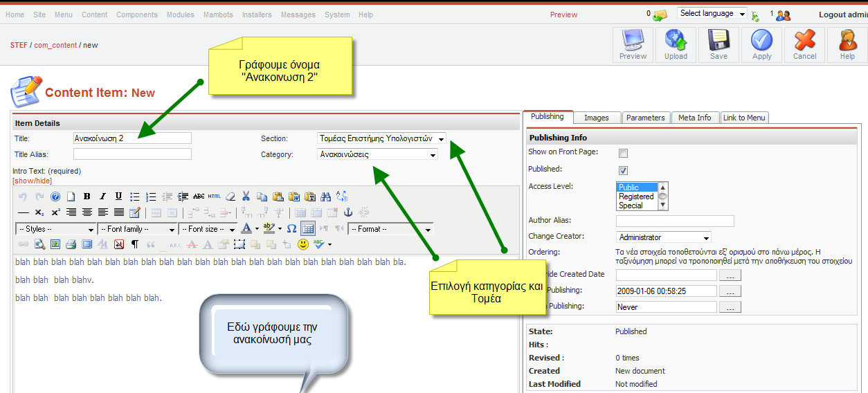Insert a horizontal rule line
This screenshot has height=393, width=868.
(24, 212)
